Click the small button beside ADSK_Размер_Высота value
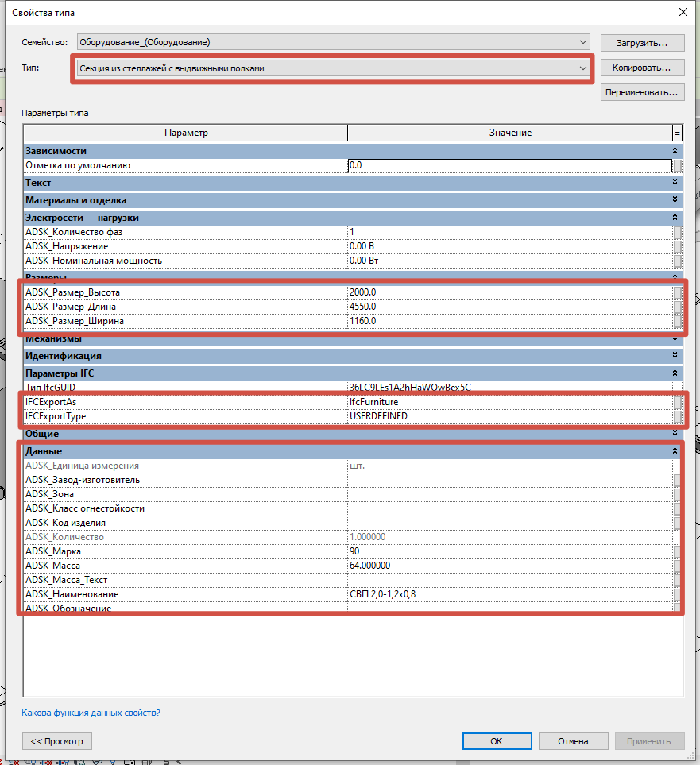 point(677,292)
